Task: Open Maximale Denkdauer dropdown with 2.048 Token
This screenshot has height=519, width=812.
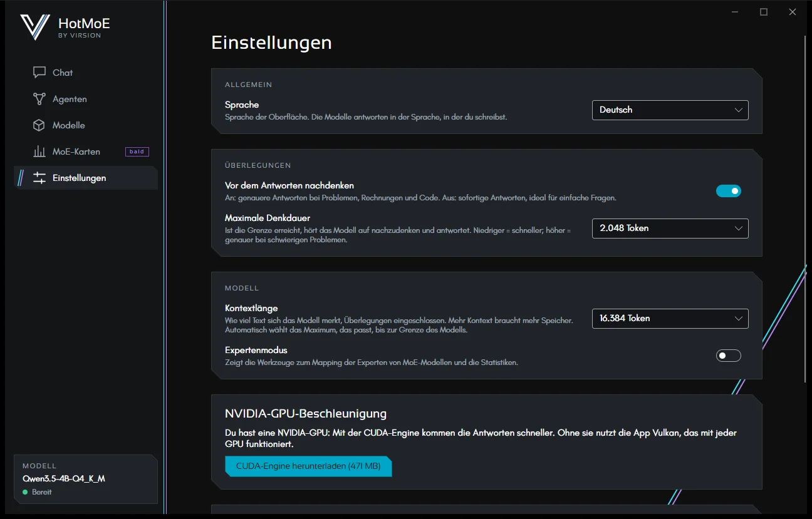Action: [670, 228]
